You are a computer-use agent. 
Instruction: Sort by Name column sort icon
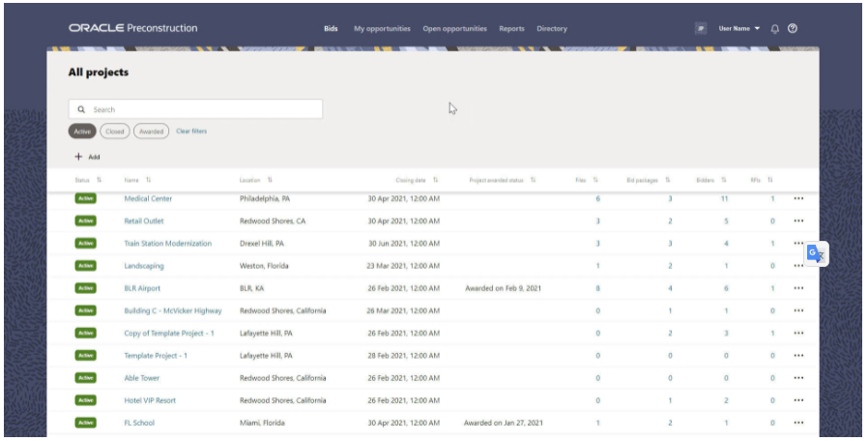[x=148, y=180]
